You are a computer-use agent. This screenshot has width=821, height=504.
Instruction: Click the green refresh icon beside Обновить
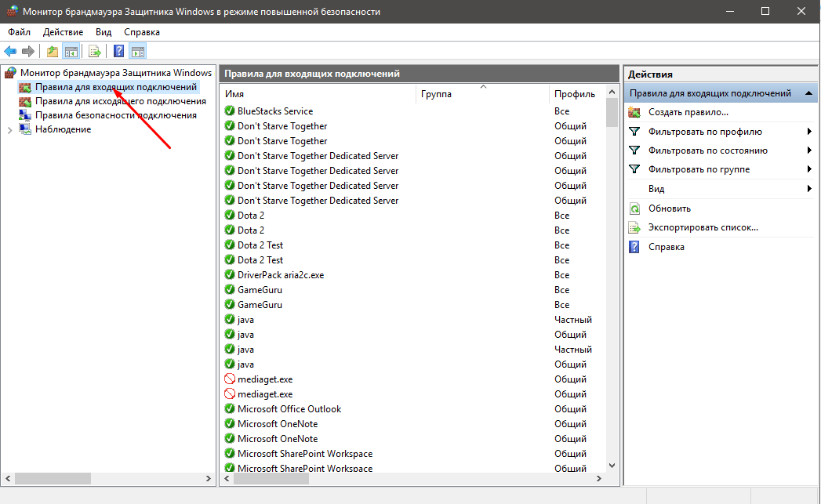click(x=634, y=208)
